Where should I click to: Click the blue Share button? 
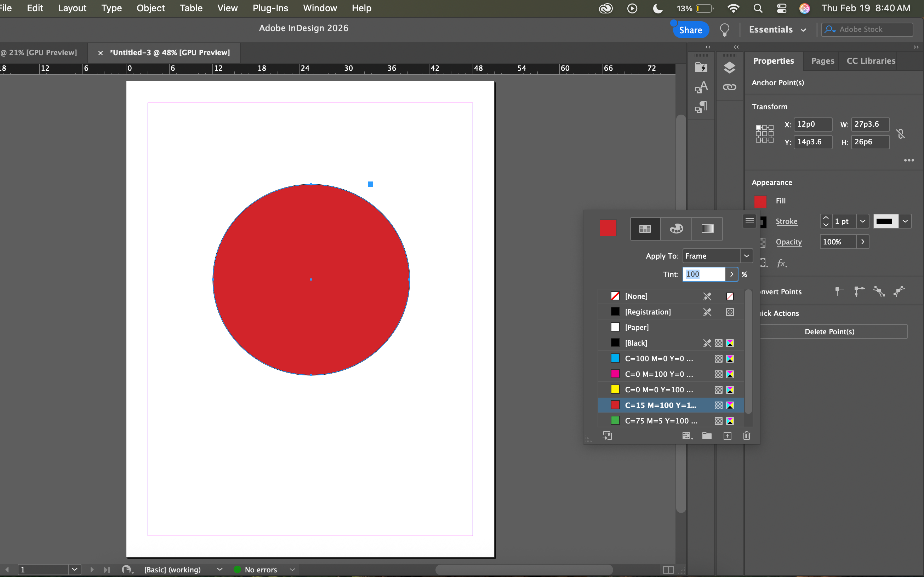point(690,30)
